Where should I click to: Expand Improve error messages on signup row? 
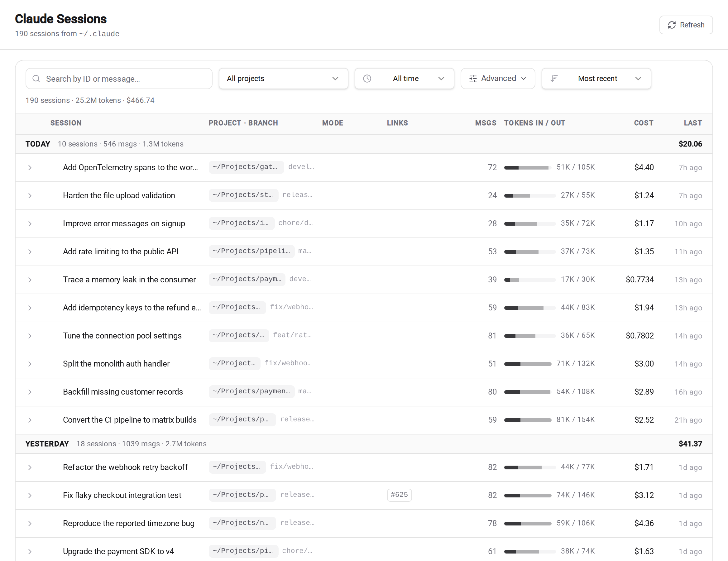pyautogui.click(x=30, y=224)
